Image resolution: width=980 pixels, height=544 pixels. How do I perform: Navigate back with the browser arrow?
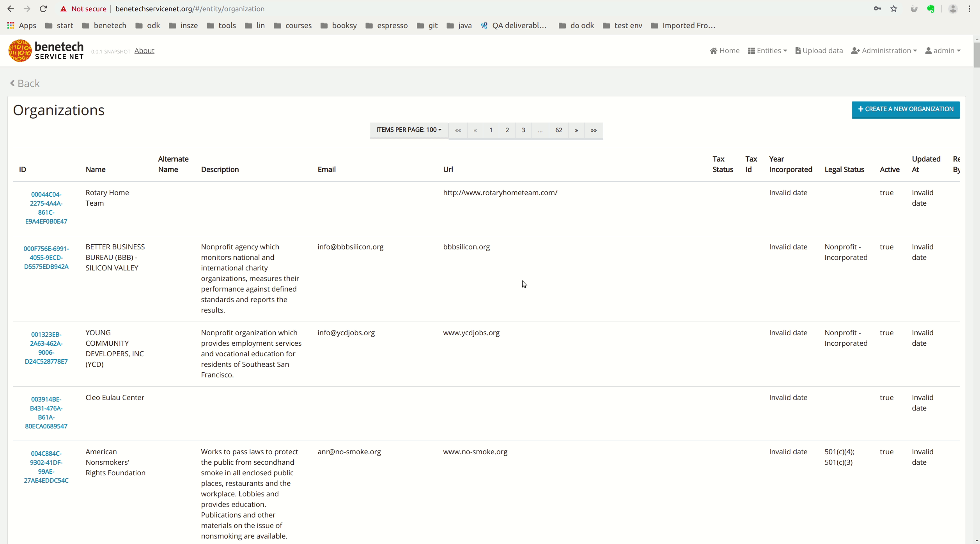pyautogui.click(x=11, y=9)
